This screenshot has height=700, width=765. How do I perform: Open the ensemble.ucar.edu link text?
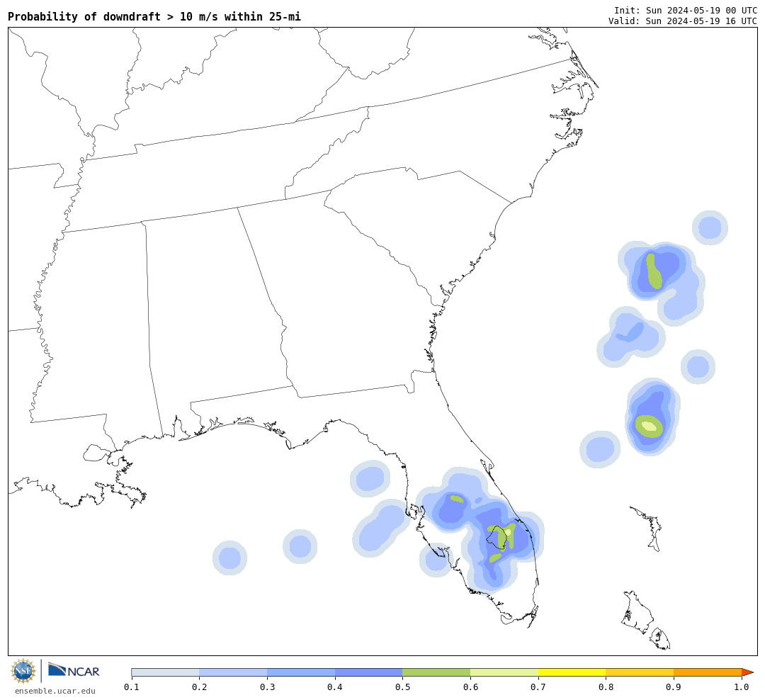[x=55, y=691]
